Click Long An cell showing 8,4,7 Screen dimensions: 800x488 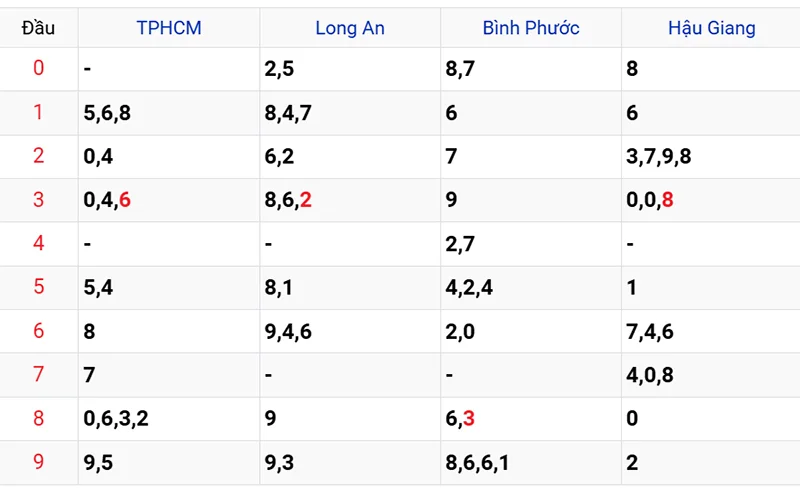(288, 113)
